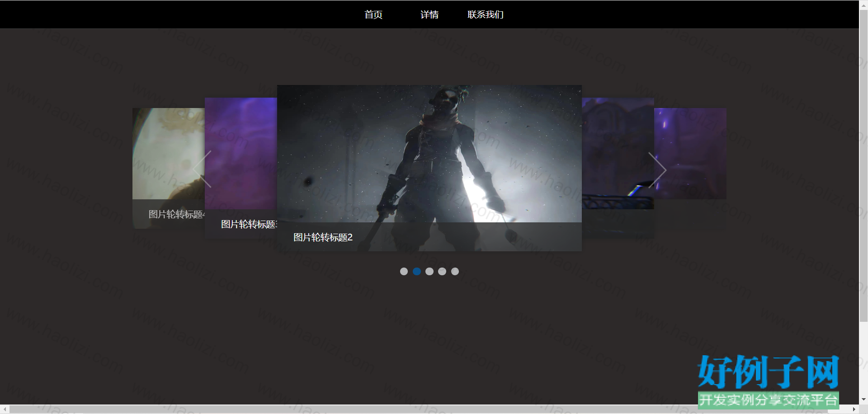Go to the 详情 page
Screen dimensions: 868x414
pos(429,14)
